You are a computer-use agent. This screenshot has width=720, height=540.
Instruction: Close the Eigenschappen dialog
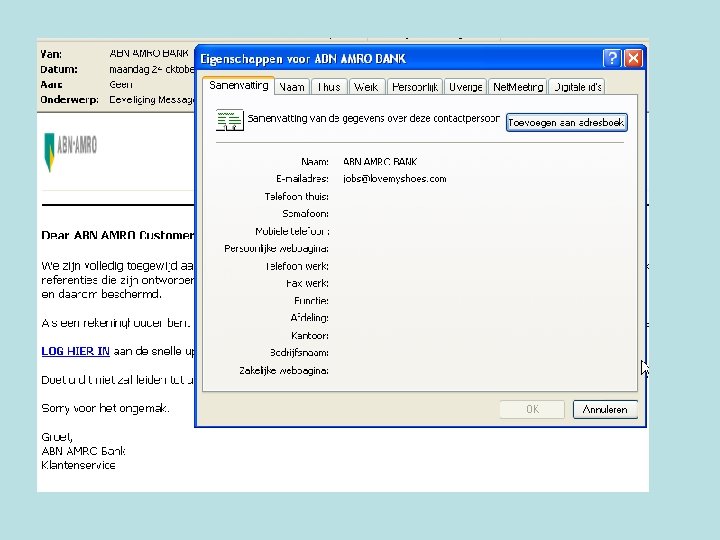click(x=633, y=58)
